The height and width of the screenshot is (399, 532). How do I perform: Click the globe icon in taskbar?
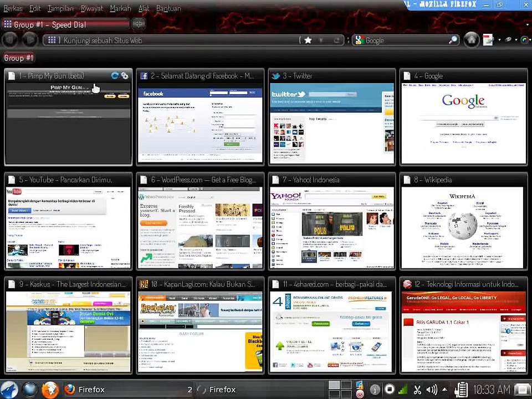click(30, 390)
